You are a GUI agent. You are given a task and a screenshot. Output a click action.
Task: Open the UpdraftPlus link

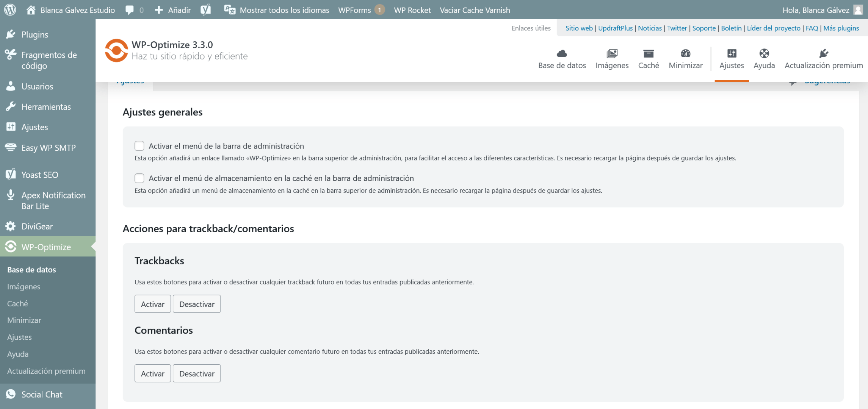(x=615, y=28)
